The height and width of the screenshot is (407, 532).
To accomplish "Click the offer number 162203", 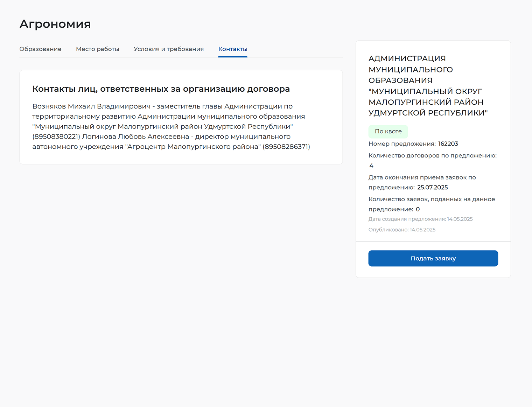I will click(448, 144).
